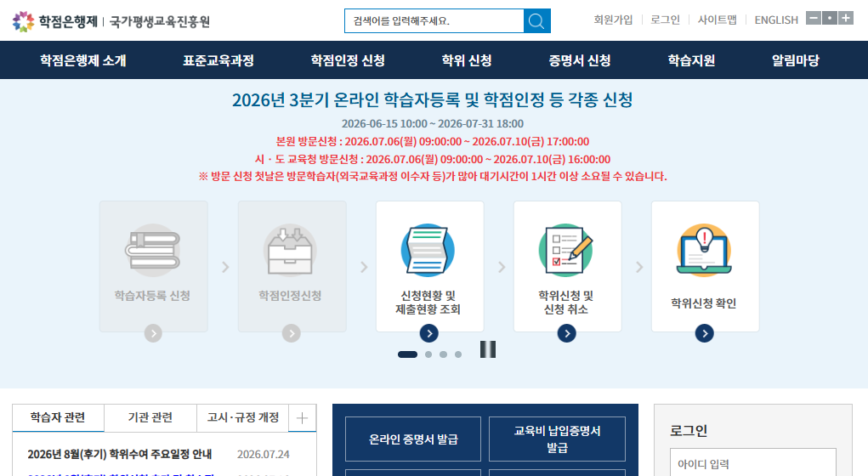The width and height of the screenshot is (868, 476).
Task: Open 학점은행제 소개 menu
Action: (x=83, y=60)
